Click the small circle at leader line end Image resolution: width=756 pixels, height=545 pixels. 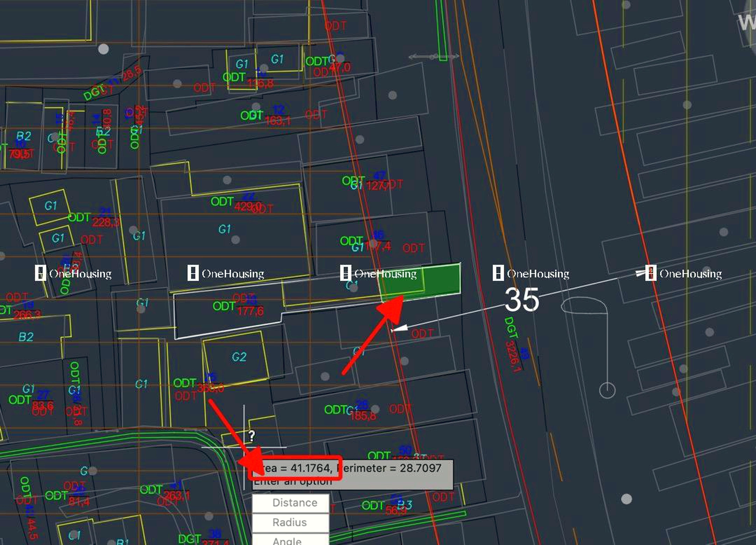(x=607, y=391)
